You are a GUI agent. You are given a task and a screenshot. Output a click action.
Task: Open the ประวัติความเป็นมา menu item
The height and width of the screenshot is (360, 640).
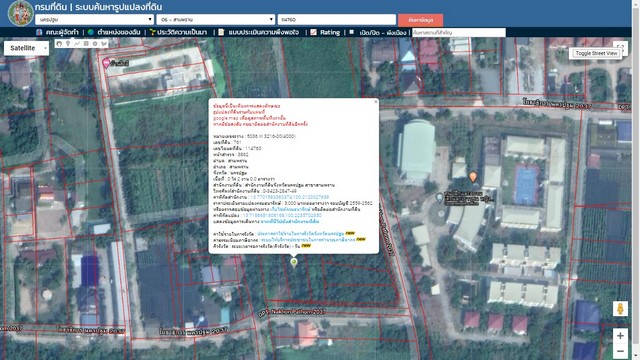178,32
